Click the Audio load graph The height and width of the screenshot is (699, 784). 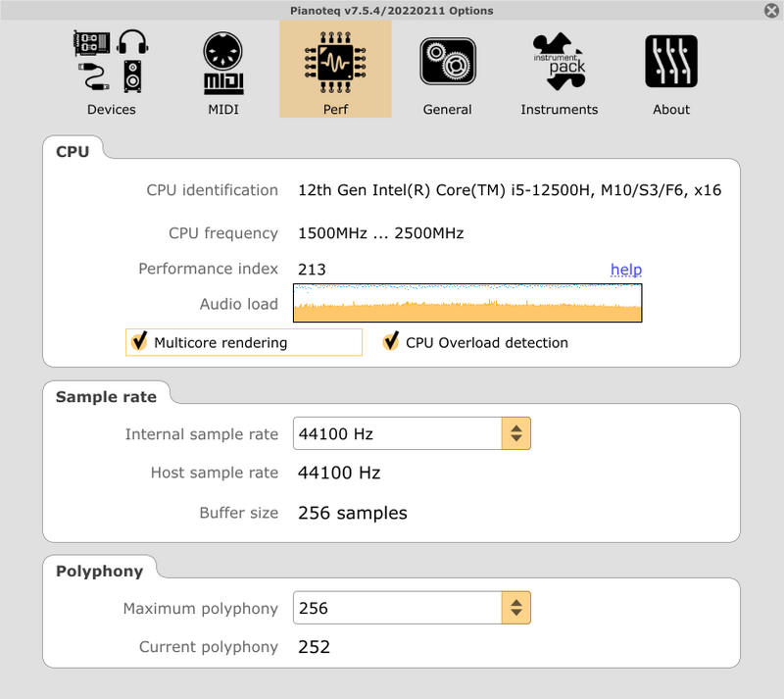[467, 303]
